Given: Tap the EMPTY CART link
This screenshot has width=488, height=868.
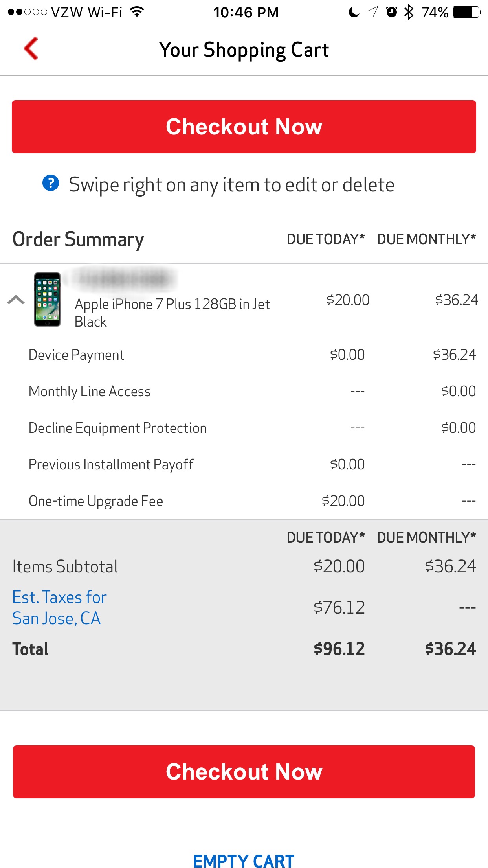Looking at the screenshot, I should tap(244, 861).
